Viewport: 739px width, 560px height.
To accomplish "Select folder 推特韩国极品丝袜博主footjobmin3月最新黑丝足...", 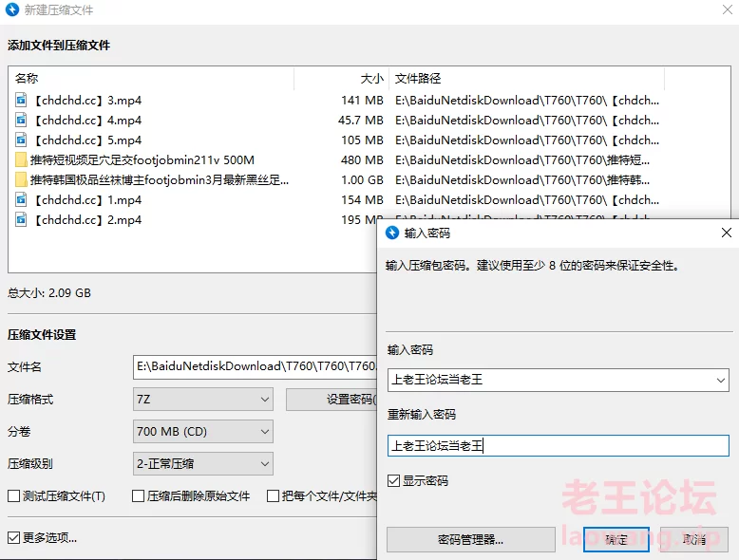I will (x=160, y=180).
